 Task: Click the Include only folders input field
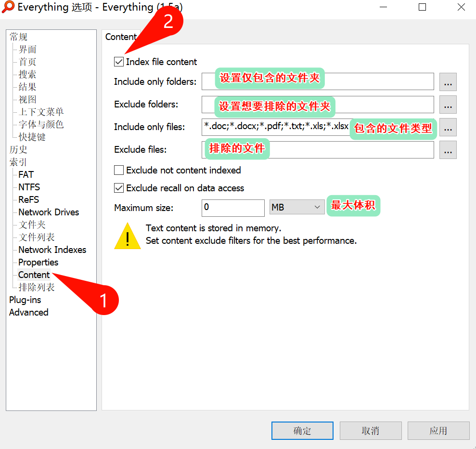pyautogui.click(x=318, y=81)
